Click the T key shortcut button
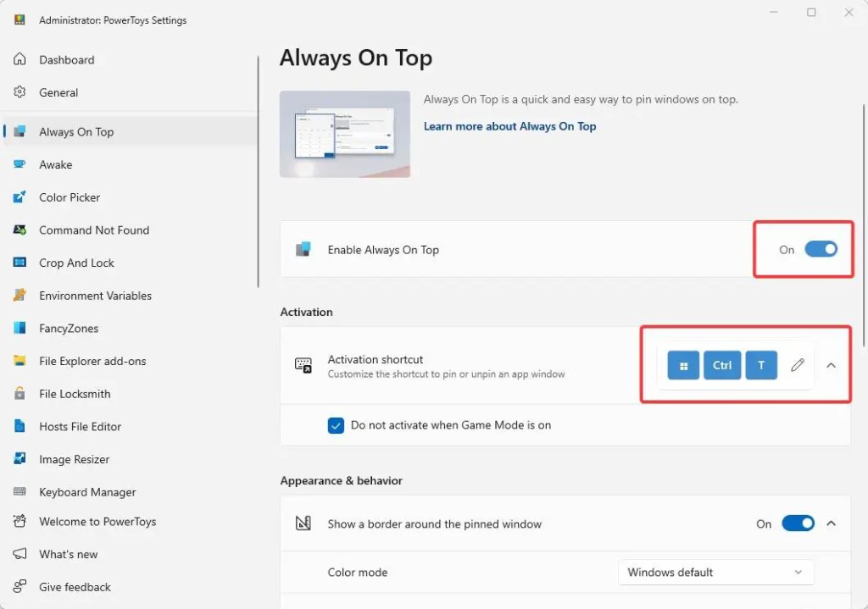 point(761,365)
